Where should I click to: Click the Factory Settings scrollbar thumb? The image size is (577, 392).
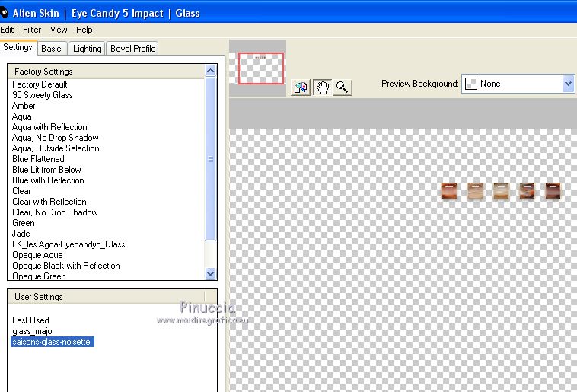pos(211,158)
